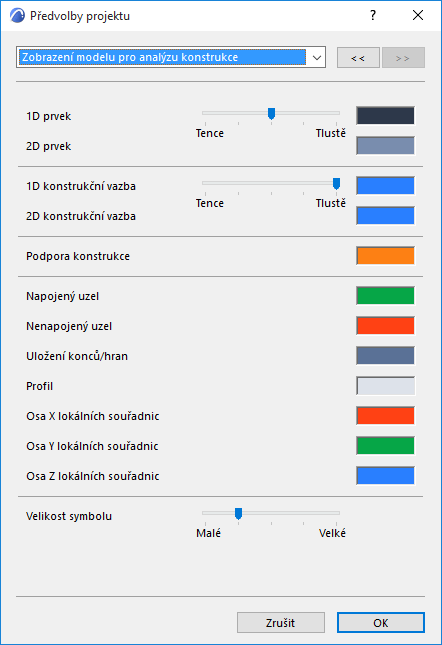Click the Zrušit button
The width and height of the screenshot is (442, 645).
point(281,623)
